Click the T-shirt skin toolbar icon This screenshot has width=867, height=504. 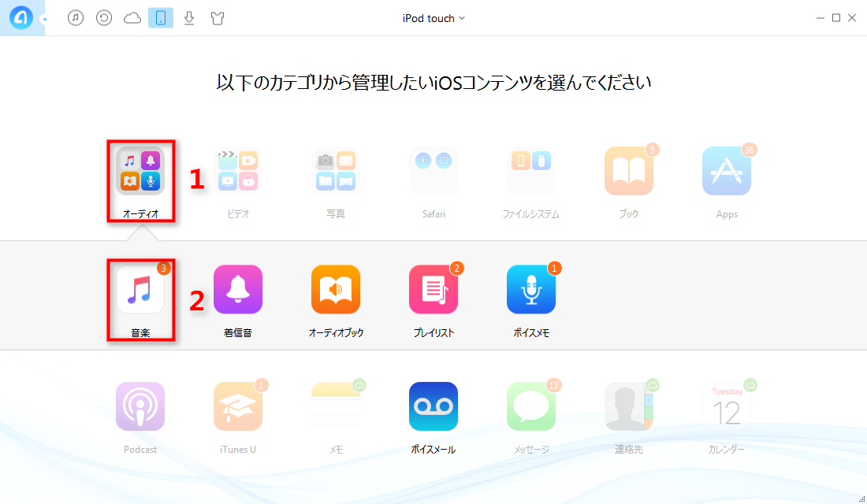tap(218, 18)
